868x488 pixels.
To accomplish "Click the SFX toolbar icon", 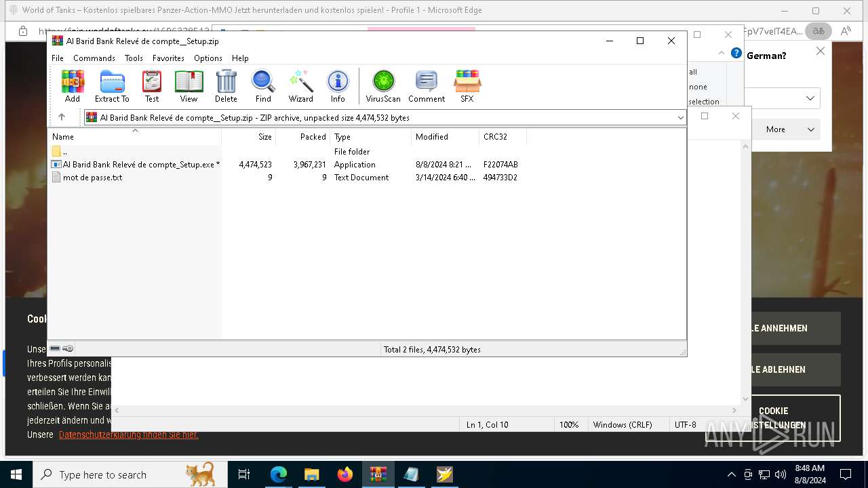I will [467, 86].
